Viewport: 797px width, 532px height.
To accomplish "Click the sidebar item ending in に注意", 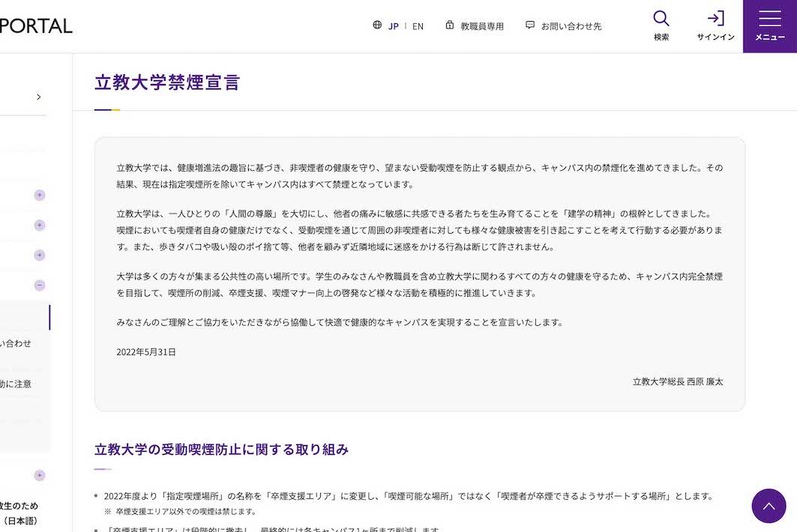I will (x=16, y=384).
